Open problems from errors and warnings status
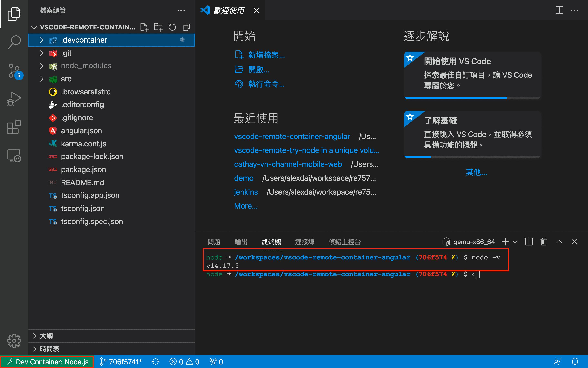The height and width of the screenshot is (368, 588). [184, 362]
